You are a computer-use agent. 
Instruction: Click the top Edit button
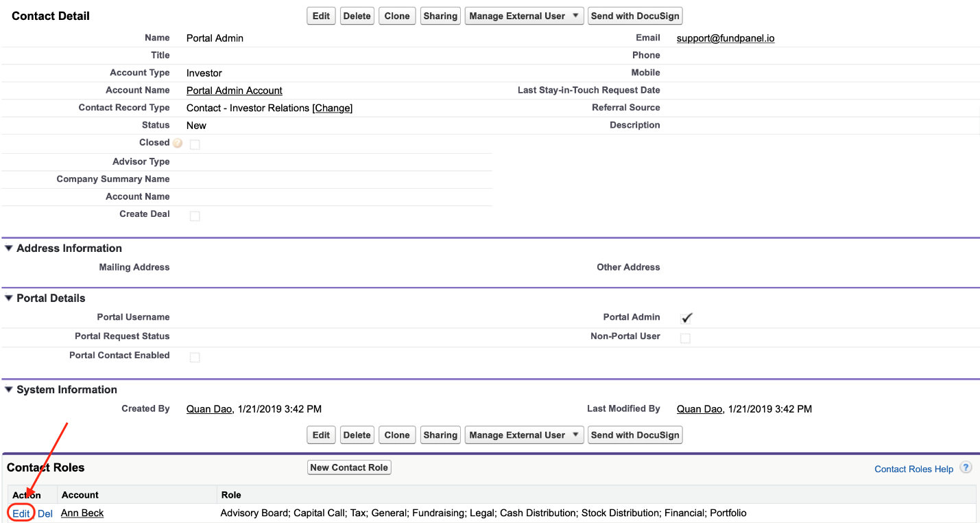click(322, 16)
